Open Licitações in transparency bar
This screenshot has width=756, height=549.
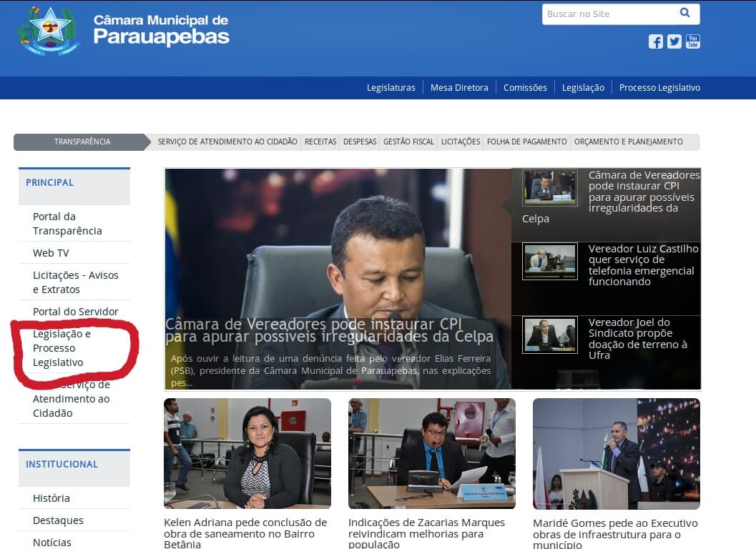(x=461, y=142)
